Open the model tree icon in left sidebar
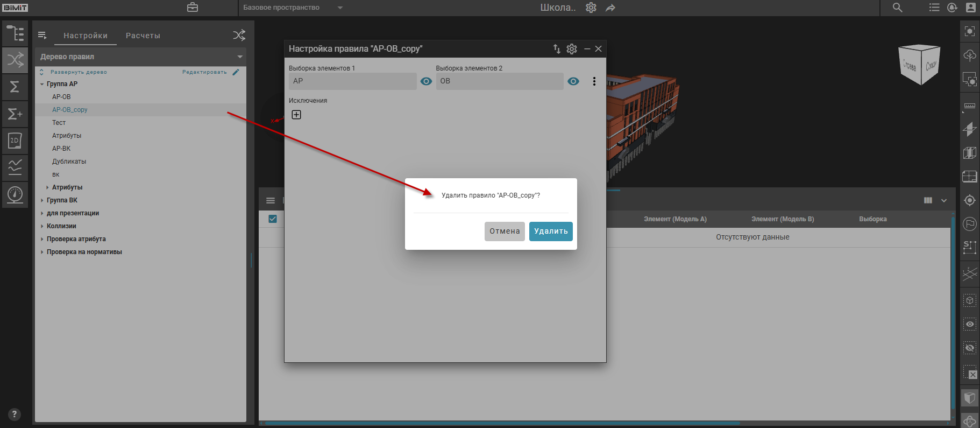The height and width of the screenshot is (428, 980). 15,33
